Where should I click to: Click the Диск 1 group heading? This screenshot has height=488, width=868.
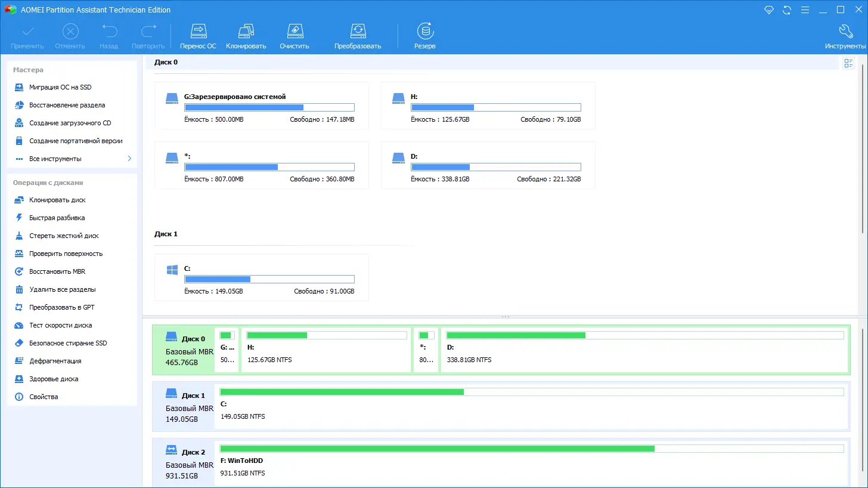pos(166,234)
